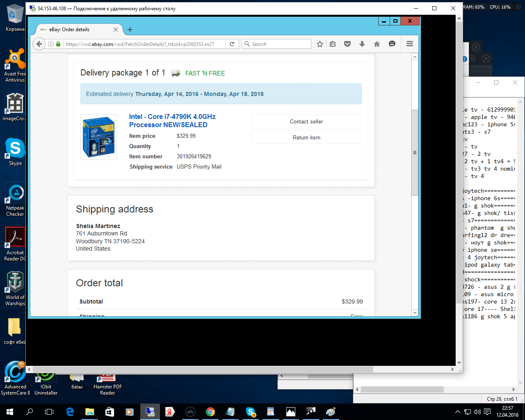Viewport: 525px width, 420px height.
Task: Click the site information icon in the address bar
Action: (x=51, y=44)
